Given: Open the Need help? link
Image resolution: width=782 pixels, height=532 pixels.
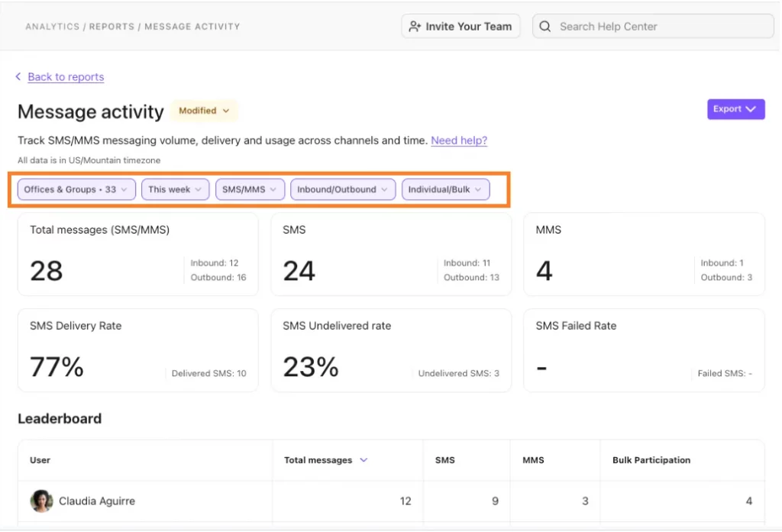Looking at the screenshot, I should [459, 140].
